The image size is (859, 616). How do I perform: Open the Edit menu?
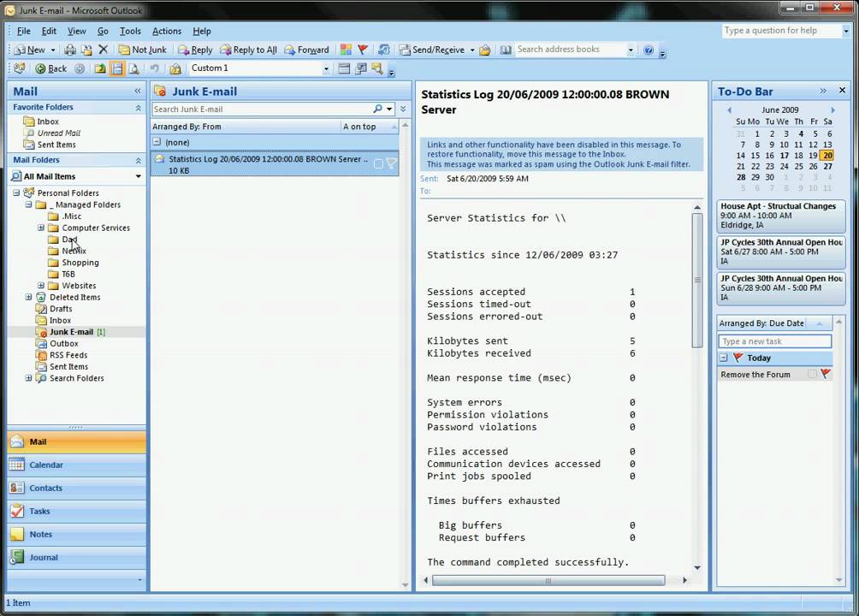tap(49, 32)
